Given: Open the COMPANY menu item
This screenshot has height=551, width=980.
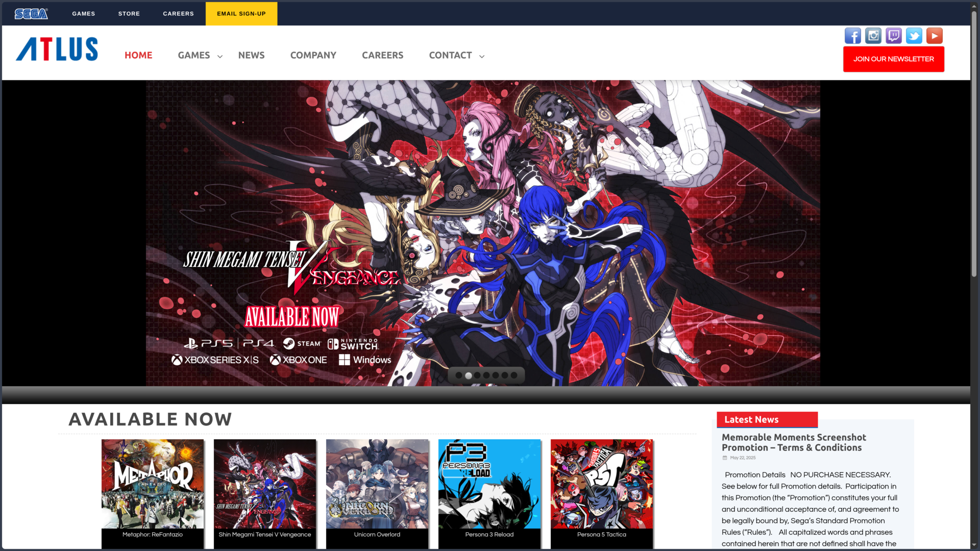Looking at the screenshot, I should point(313,55).
